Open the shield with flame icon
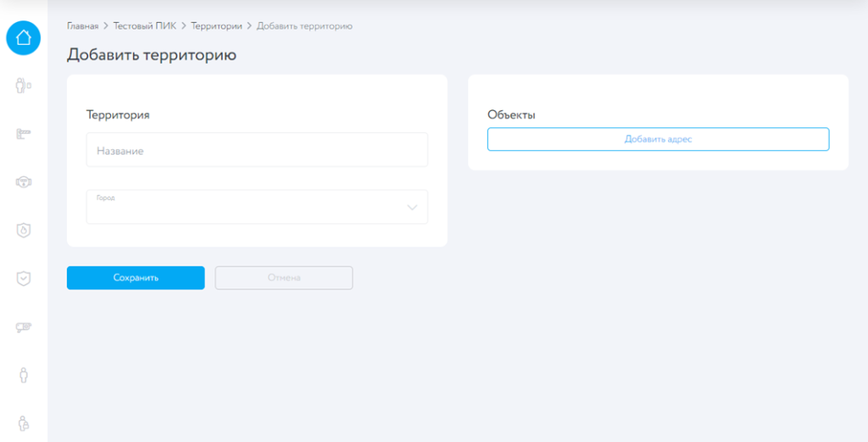Screen dimensions: 868x442 click(x=24, y=230)
